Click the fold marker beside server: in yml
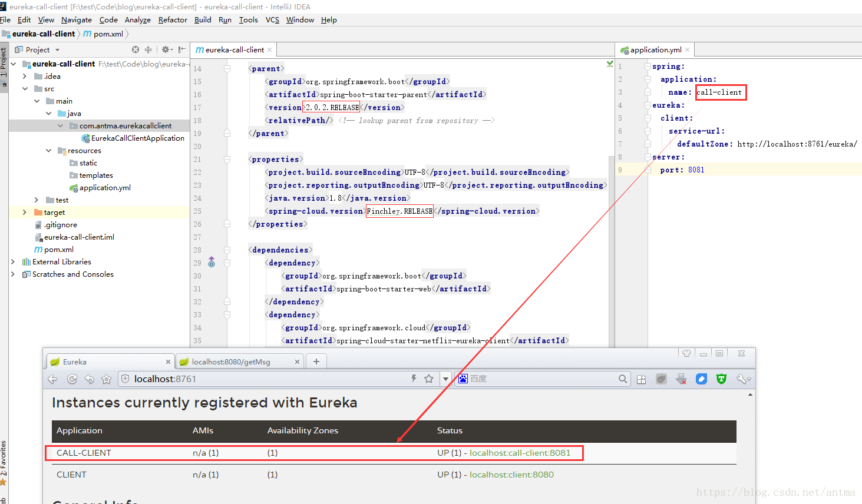The image size is (862, 504). point(648,157)
